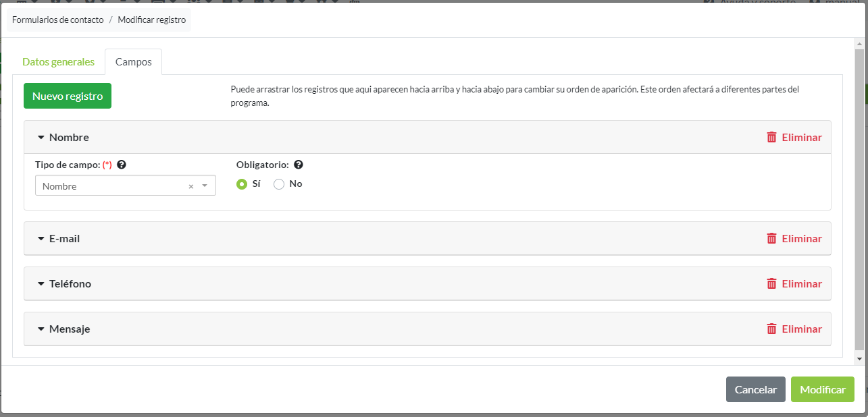Screen dimensions: 868x417
Task: Expand the Mensaje field section
Action: point(41,329)
